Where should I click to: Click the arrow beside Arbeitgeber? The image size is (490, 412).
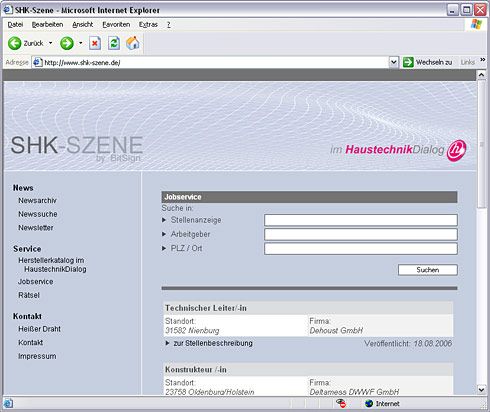(164, 234)
